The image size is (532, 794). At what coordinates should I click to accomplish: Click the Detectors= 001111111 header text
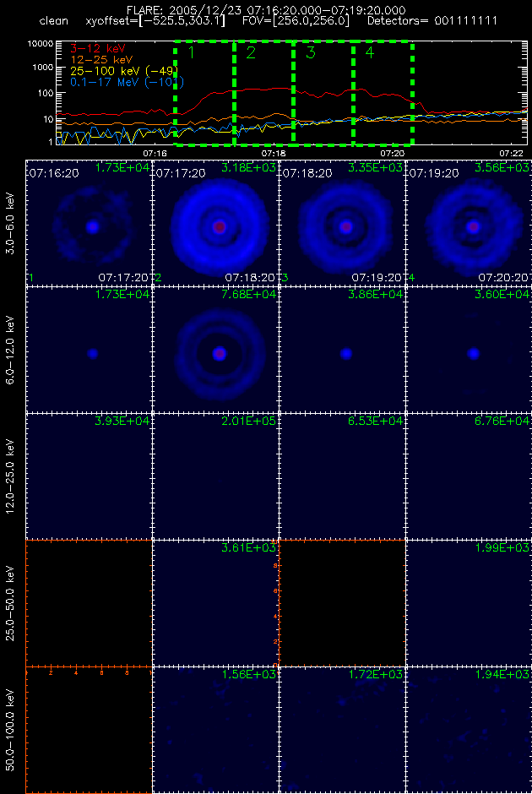pos(432,21)
